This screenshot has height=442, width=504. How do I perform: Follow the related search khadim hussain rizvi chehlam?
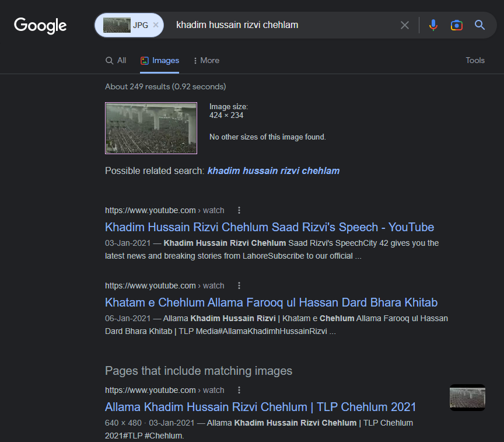click(274, 171)
